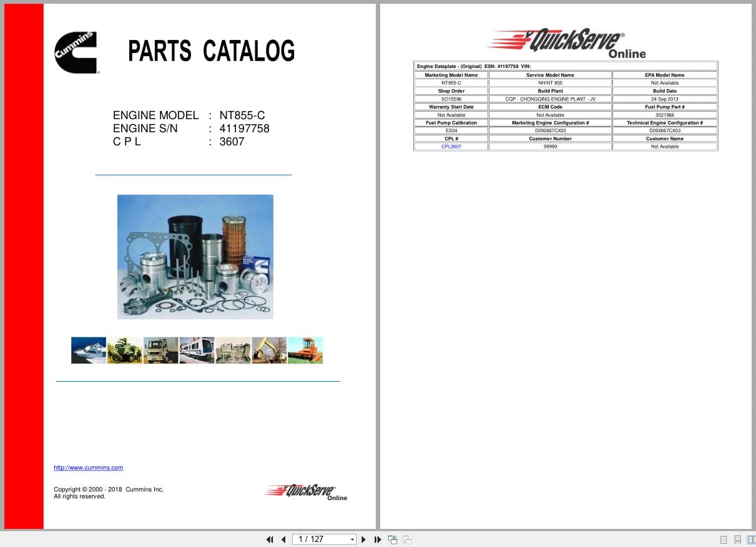Viewport: 756px width, 547px height.
Task: Click the build date 24 Sep 2013
Action: [x=665, y=99]
